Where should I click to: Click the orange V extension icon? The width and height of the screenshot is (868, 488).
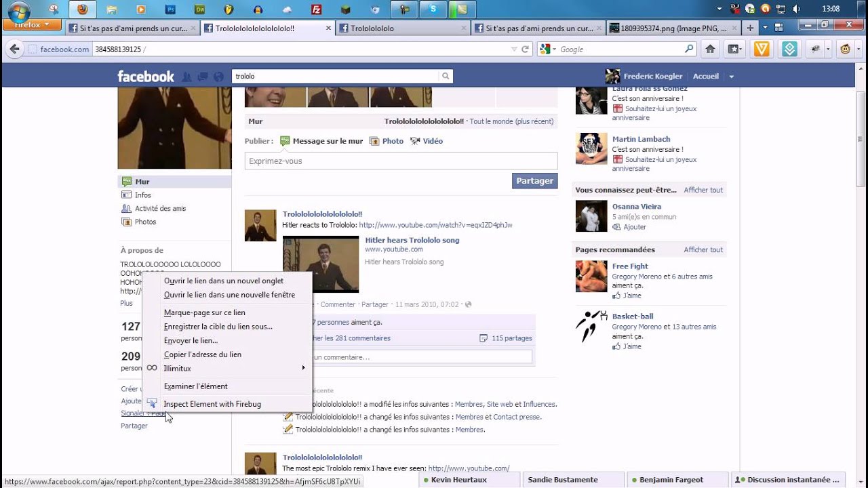click(x=762, y=49)
